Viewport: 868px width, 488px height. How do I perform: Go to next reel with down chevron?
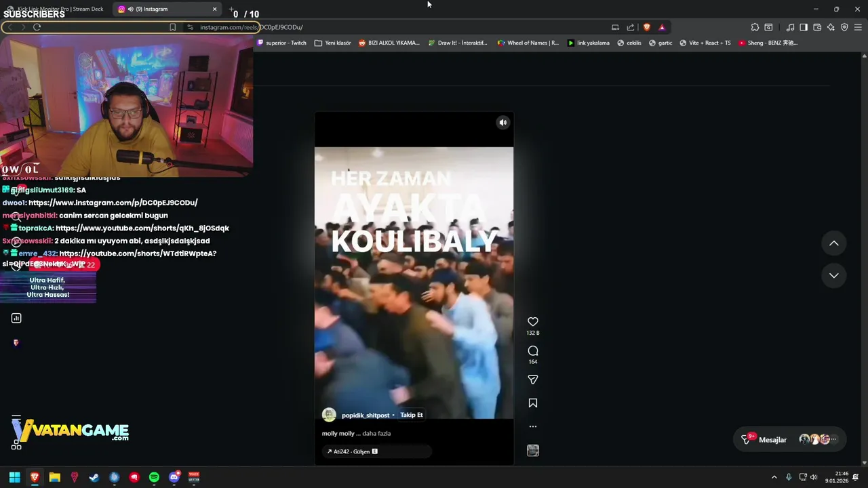pos(834,275)
